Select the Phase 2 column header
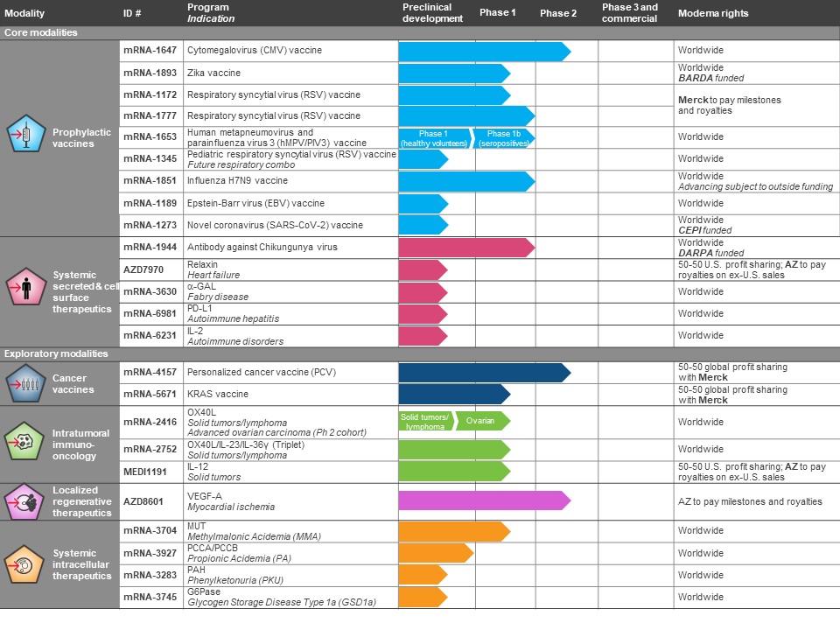The width and height of the screenshot is (840, 630). coord(558,13)
